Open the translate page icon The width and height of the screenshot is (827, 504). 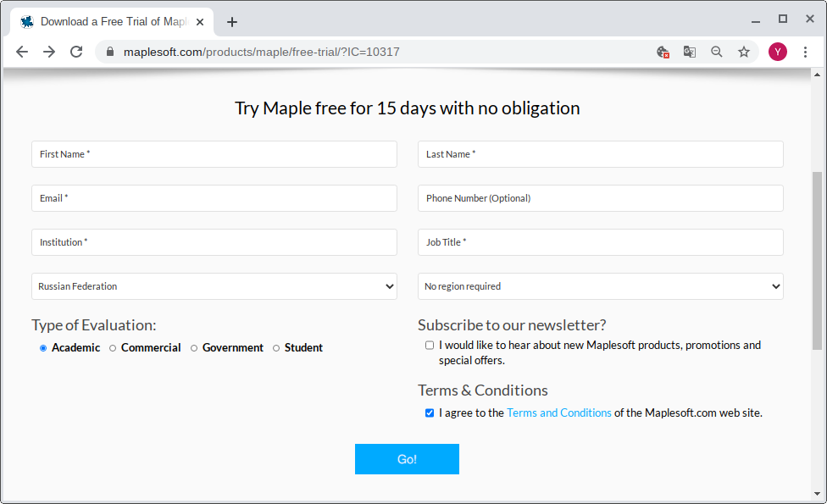pyautogui.click(x=690, y=52)
